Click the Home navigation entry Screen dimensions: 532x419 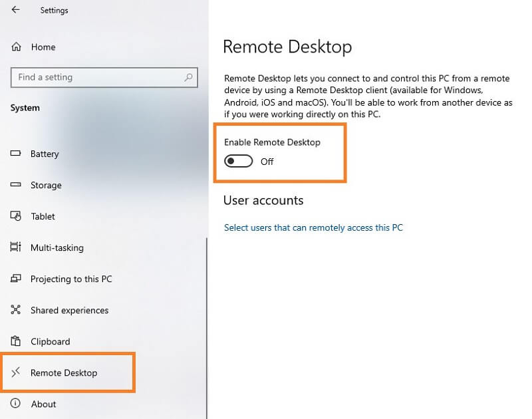[43, 47]
